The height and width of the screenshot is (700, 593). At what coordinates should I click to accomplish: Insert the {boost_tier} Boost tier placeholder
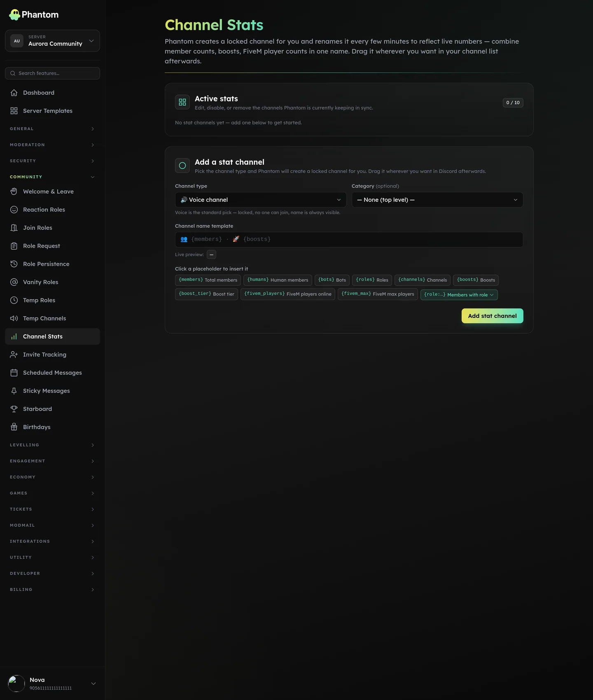pos(206,294)
